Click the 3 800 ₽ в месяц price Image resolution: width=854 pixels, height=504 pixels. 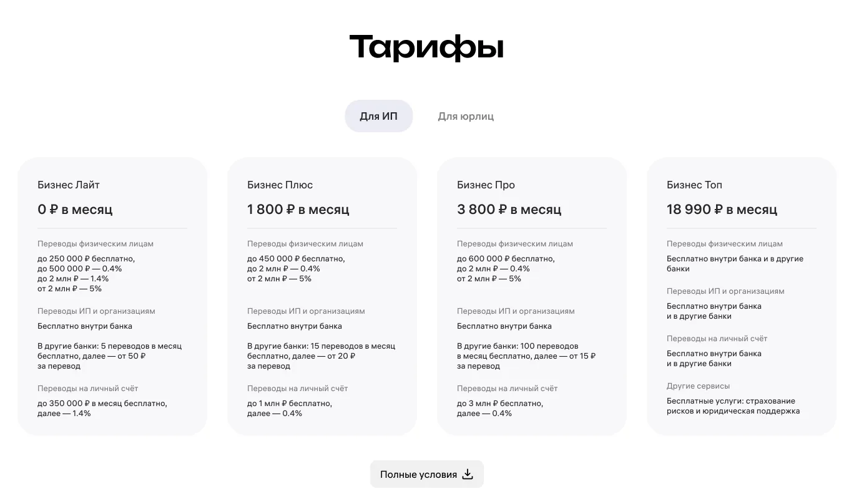tap(509, 210)
